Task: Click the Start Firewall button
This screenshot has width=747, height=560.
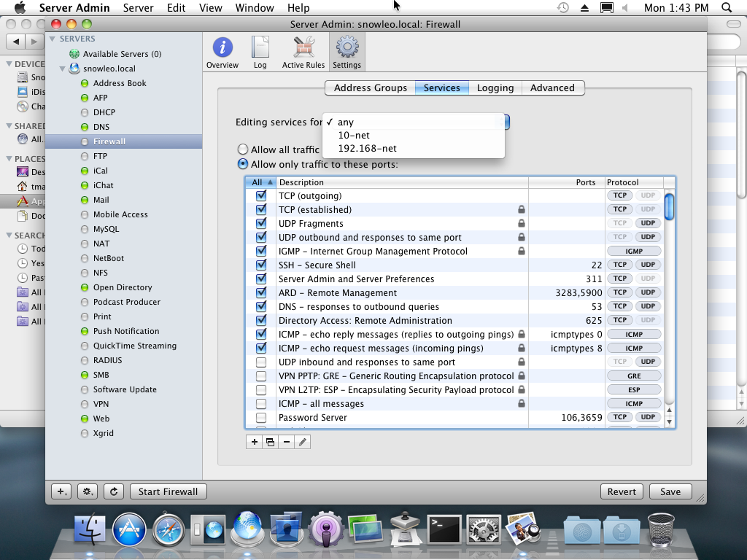Action: coord(169,491)
